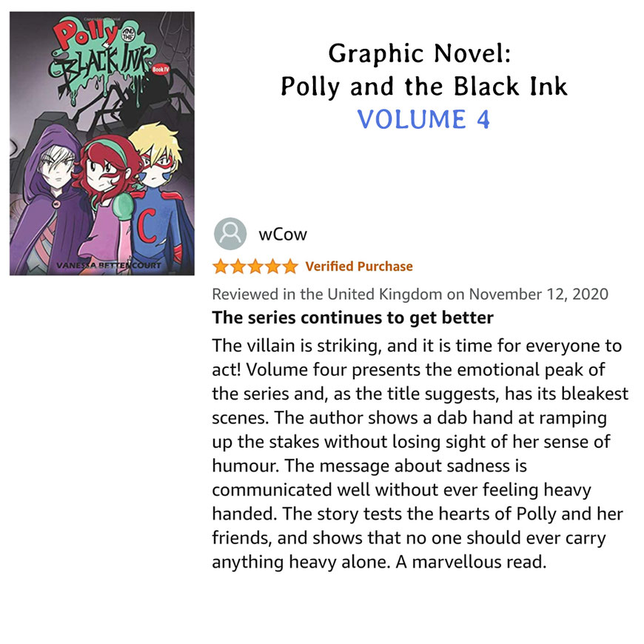Viewport: 644px width, 644px height.
Task: Click the blue VOLUME 4 heading
Action: (x=423, y=119)
